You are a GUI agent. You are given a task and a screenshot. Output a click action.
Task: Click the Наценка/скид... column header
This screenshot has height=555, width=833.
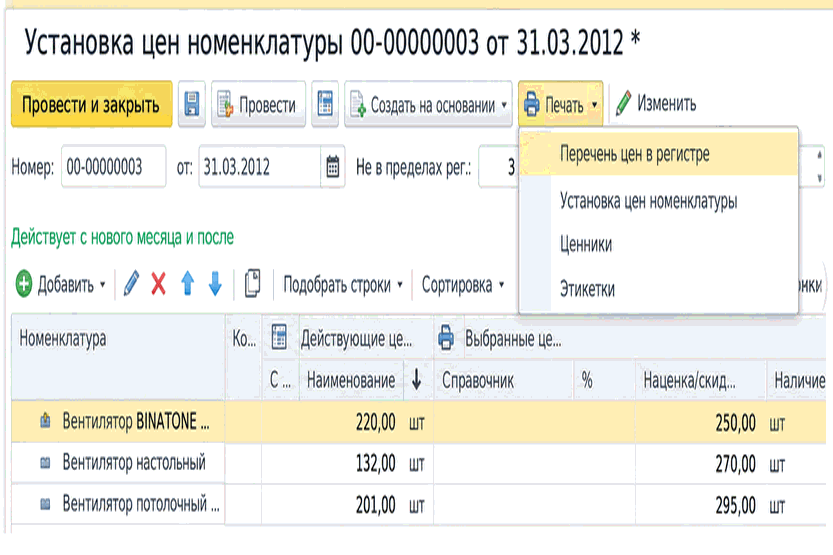(x=701, y=380)
